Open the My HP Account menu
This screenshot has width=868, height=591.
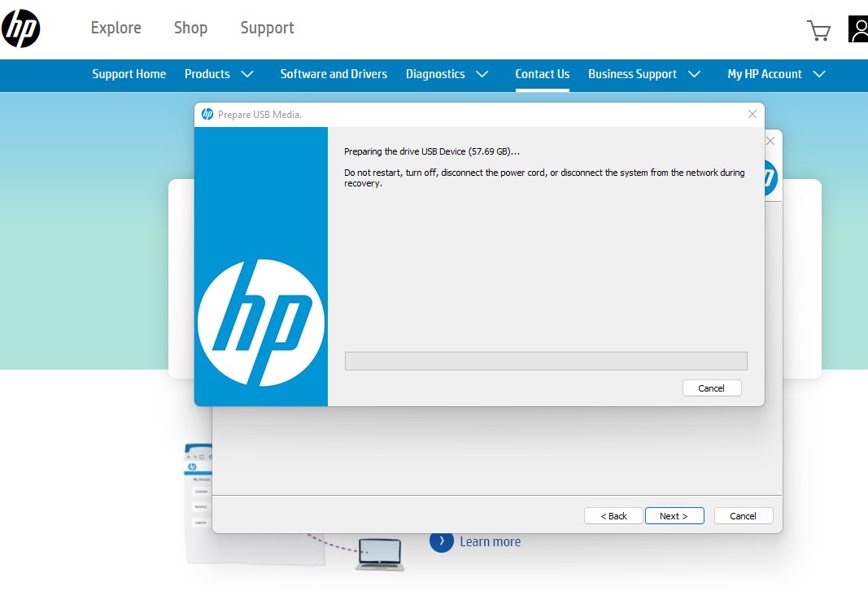pyautogui.click(x=765, y=74)
